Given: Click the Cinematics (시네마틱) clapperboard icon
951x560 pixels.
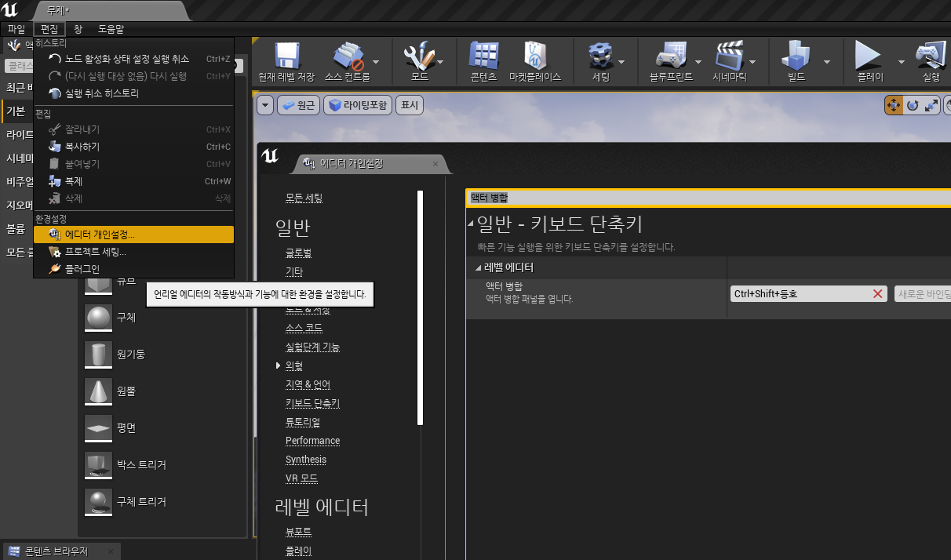Looking at the screenshot, I should 729,56.
